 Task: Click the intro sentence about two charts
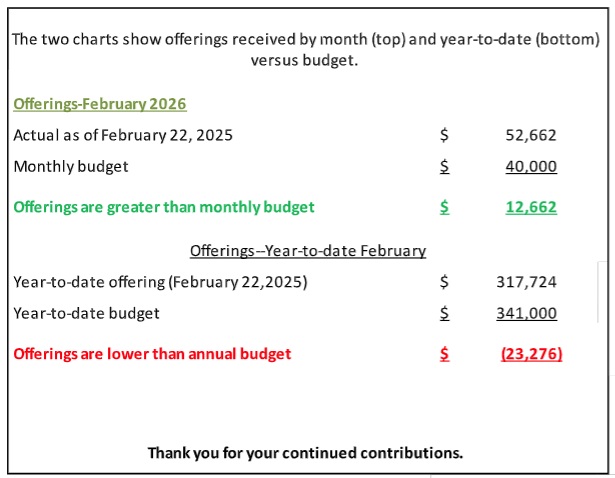(307, 50)
